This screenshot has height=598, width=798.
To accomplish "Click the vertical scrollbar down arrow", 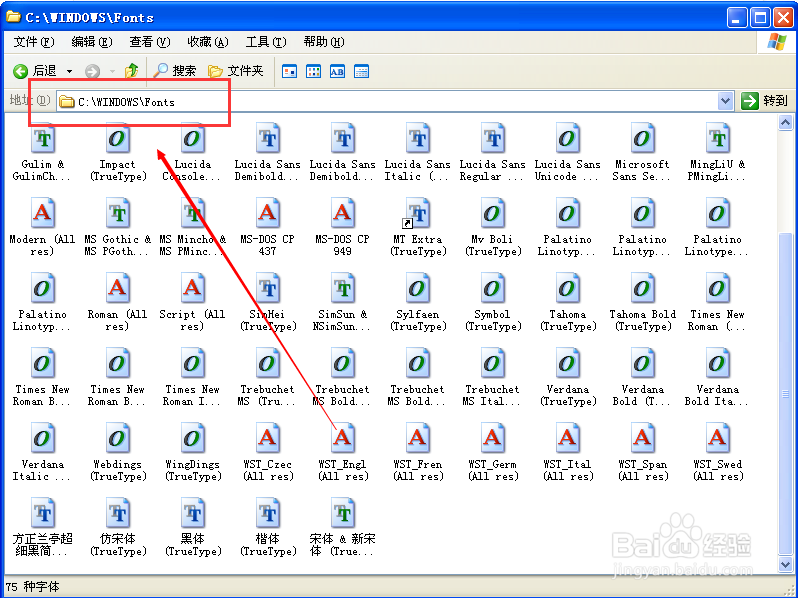I will [x=785, y=564].
